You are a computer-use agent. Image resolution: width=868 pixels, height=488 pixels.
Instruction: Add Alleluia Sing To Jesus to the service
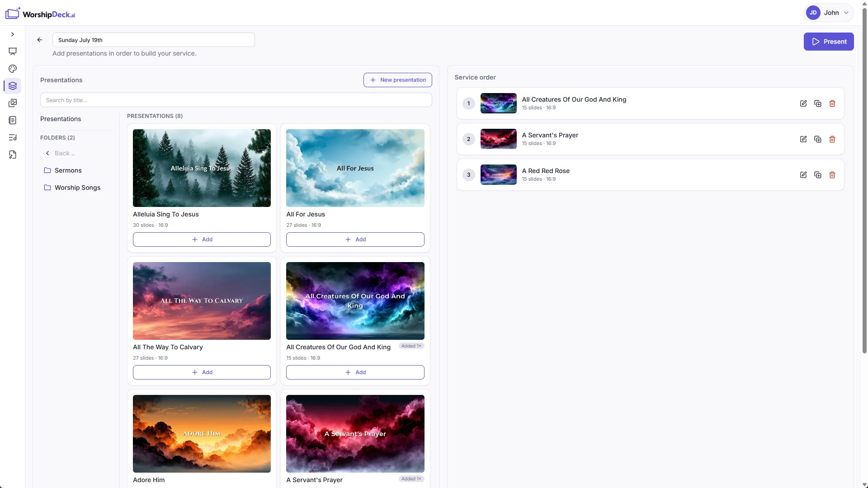202,239
